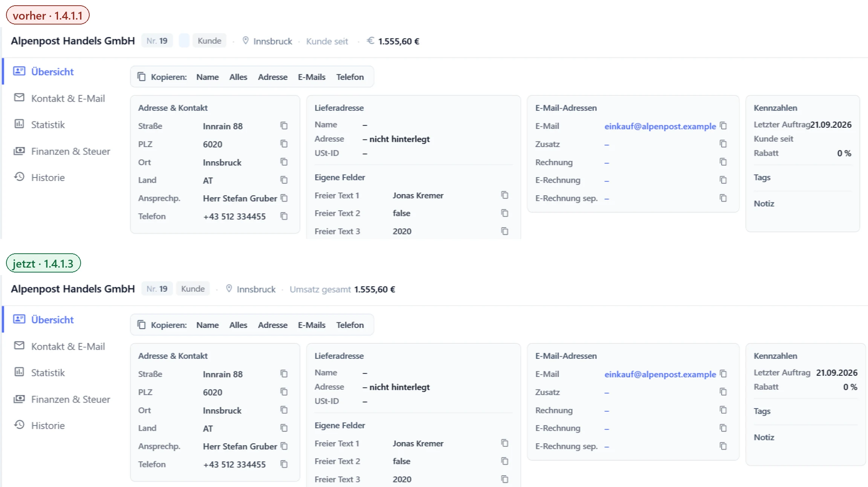Click the euro icon beside 1.555,60 € in vorher header
Screen dimensions: 868x487
coord(371,40)
